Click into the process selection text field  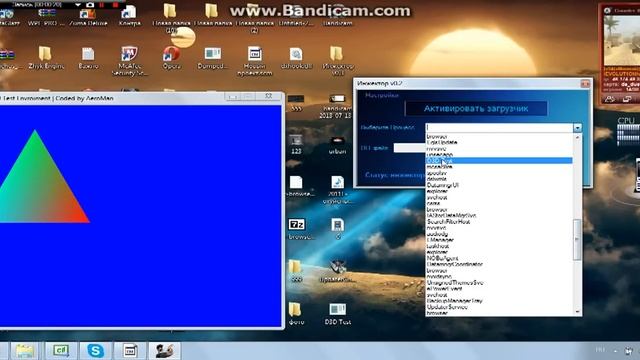point(499,128)
